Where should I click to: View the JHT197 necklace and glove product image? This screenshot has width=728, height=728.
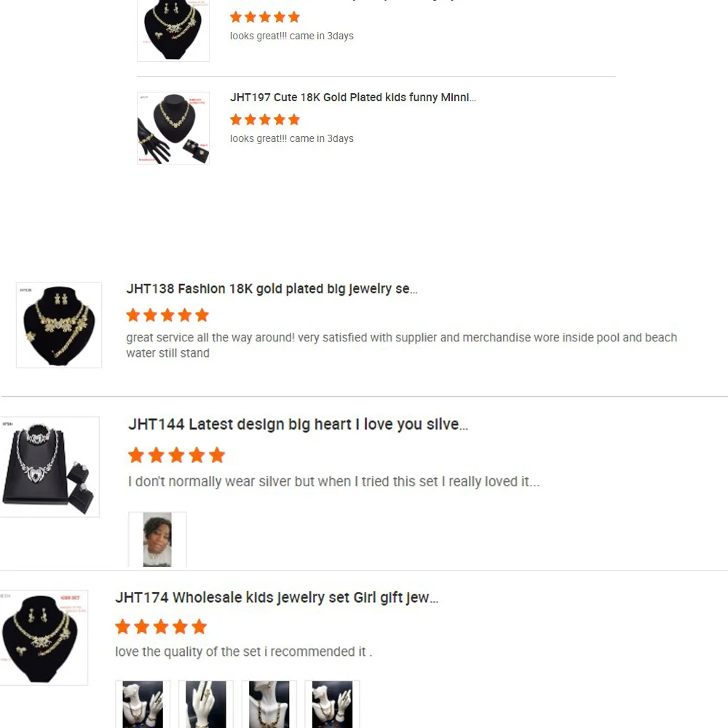click(173, 128)
